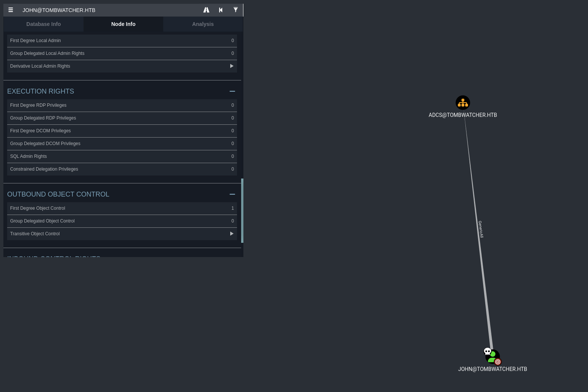Viewport: 588px width, 392px height.
Task: Click the First Degree Local Admin row
Action: 122,41
